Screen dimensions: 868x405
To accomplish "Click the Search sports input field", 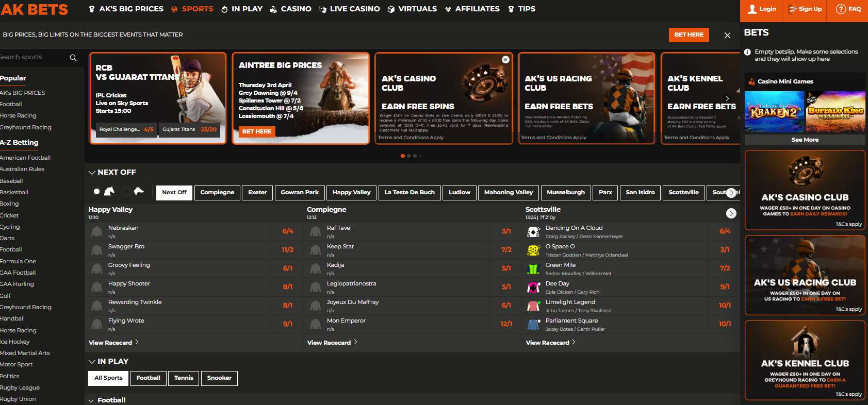I will (34, 57).
